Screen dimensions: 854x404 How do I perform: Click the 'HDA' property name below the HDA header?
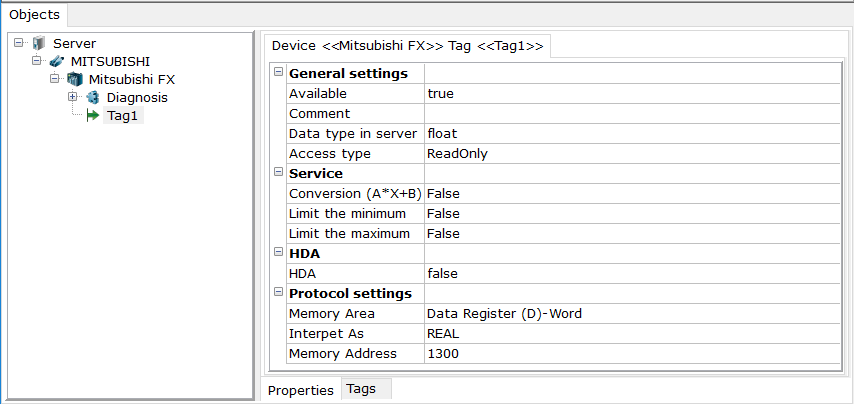point(302,273)
